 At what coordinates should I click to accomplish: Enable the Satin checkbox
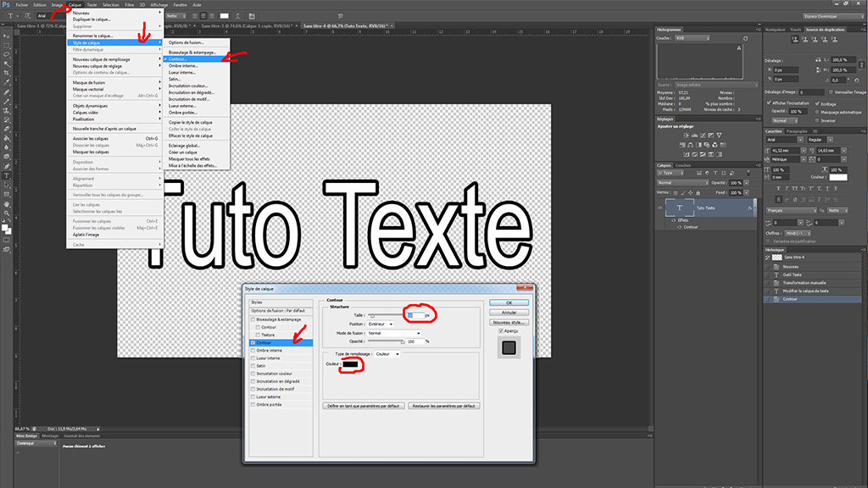[253, 366]
